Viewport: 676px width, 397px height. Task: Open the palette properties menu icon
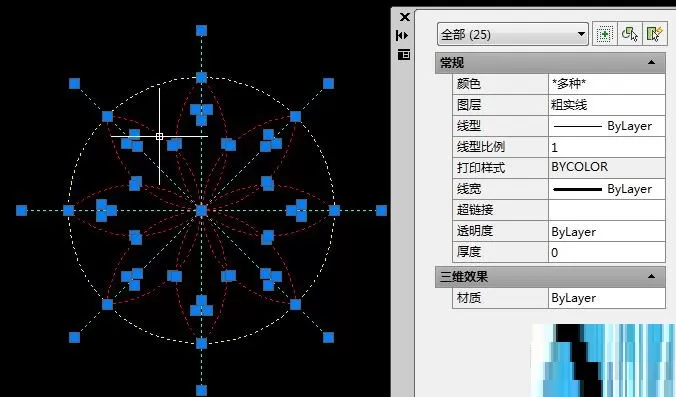404,55
